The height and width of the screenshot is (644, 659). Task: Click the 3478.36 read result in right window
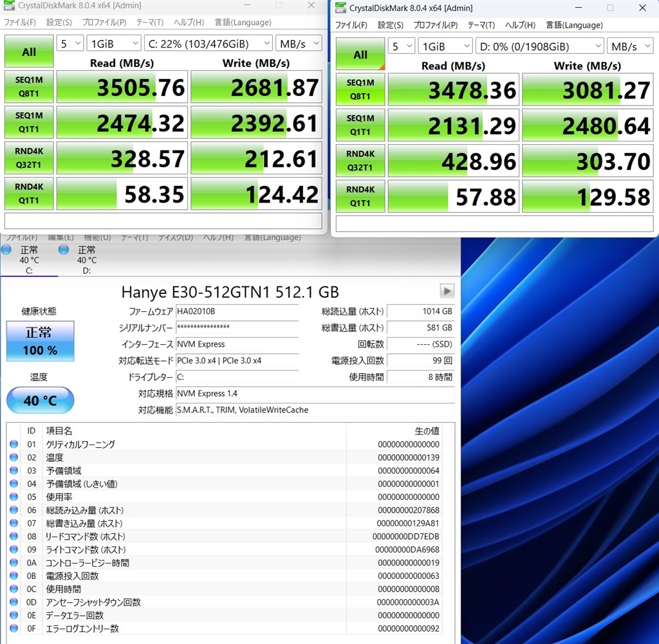pyautogui.click(x=454, y=89)
